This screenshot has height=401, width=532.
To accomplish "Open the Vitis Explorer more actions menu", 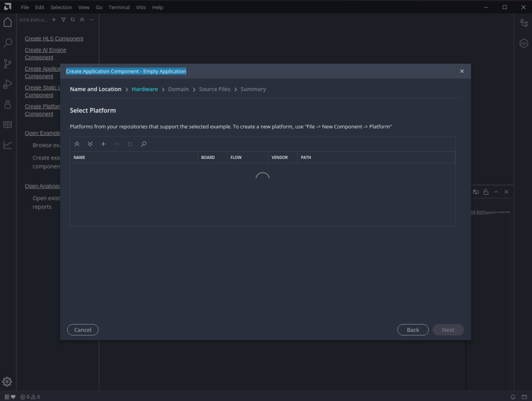I will 91,20.
